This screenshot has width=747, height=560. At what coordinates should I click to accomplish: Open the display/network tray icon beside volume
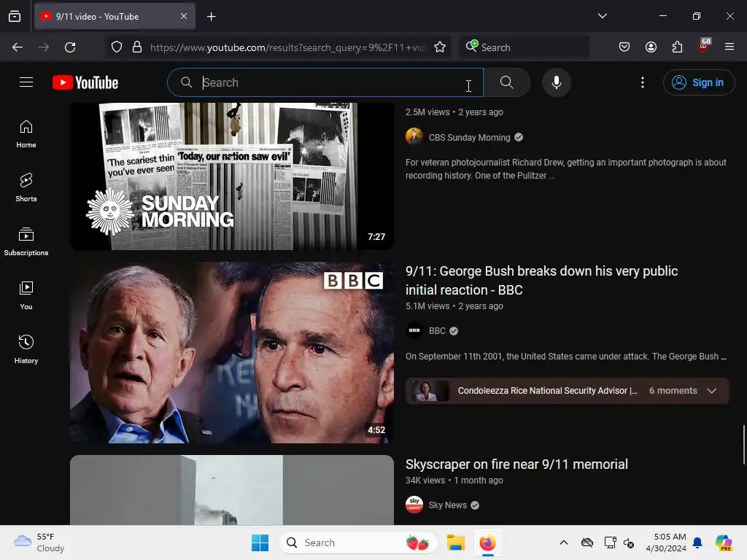click(x=610, y=542)
